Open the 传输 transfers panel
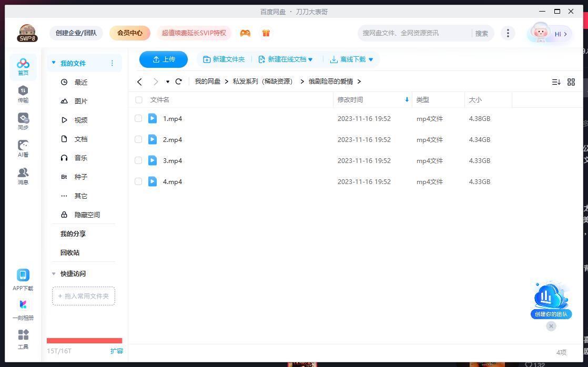 [23, 94]
